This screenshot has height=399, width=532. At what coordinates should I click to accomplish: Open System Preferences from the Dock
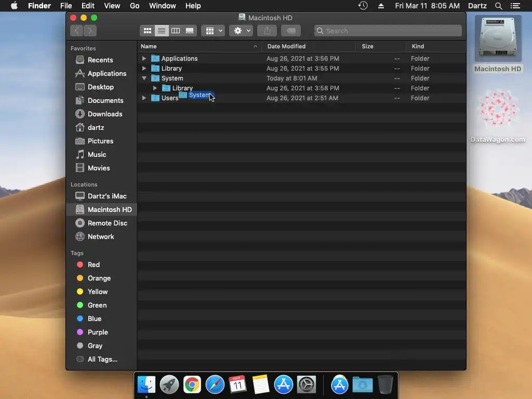tap(307, 385)
